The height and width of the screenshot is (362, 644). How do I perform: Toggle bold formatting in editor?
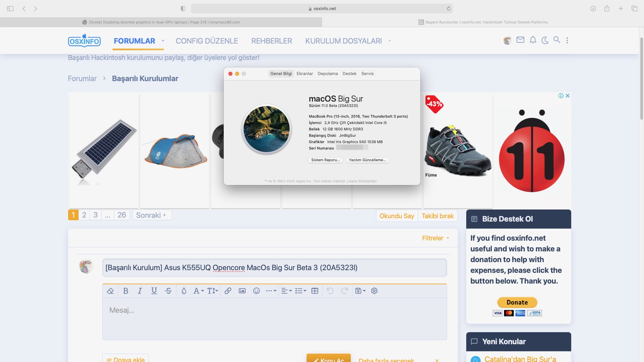[126, 291]
